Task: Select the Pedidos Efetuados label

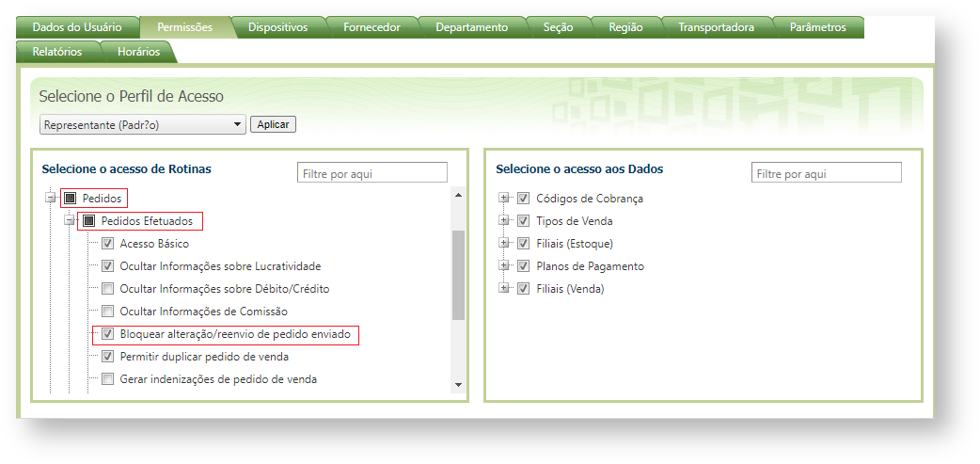Action: point(147,221)
